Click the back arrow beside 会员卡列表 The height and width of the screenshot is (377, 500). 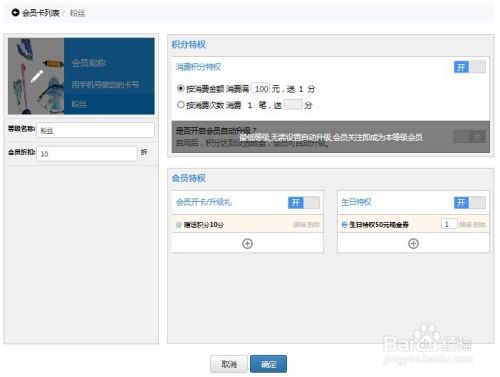pyautogui.click(x=15, y=13)
